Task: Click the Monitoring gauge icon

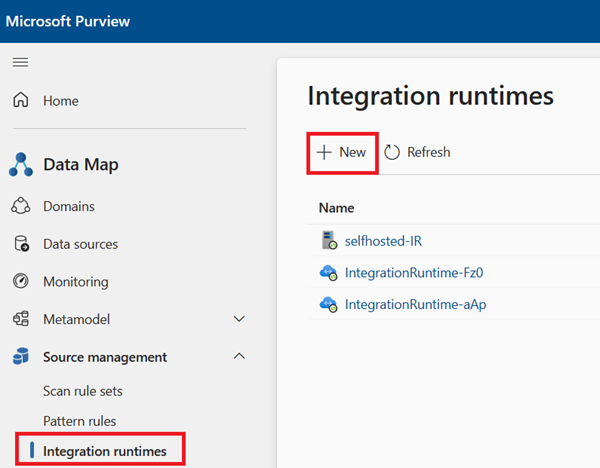Action: (x=21, y=282)
